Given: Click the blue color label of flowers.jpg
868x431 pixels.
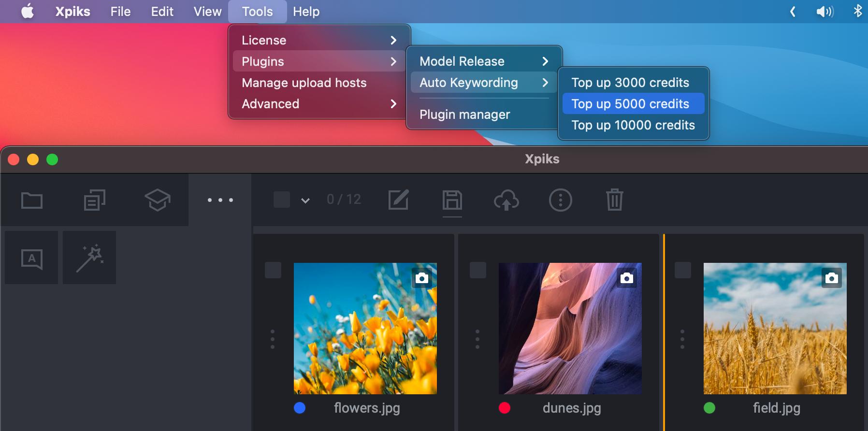Looking at the screenshot, I should pyautogui.click(x=300, y=408).
